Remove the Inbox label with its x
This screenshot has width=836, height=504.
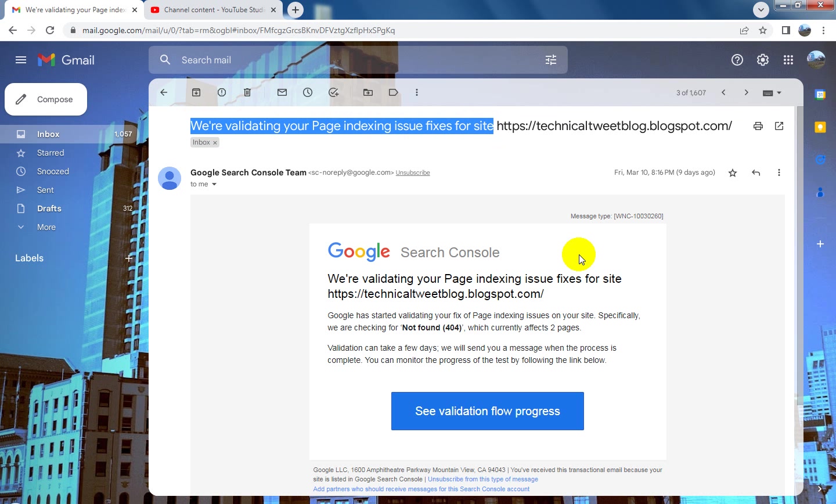click(215, 143)
